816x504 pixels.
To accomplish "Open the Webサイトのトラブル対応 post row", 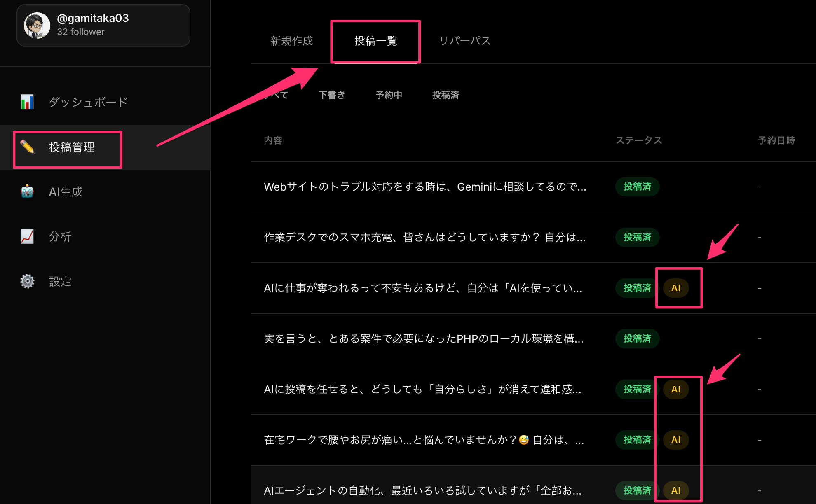I will (424, 187).
